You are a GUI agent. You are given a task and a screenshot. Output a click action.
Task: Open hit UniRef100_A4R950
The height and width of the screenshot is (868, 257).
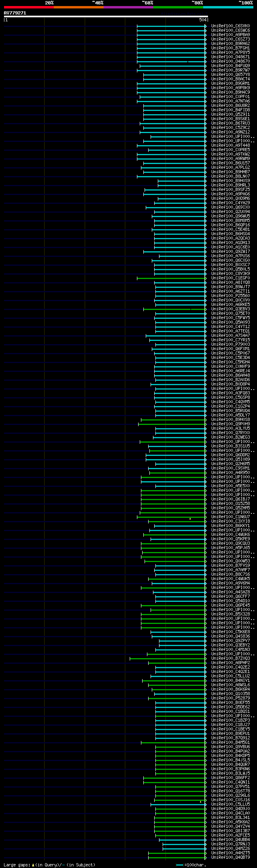[x=230, y=472]
